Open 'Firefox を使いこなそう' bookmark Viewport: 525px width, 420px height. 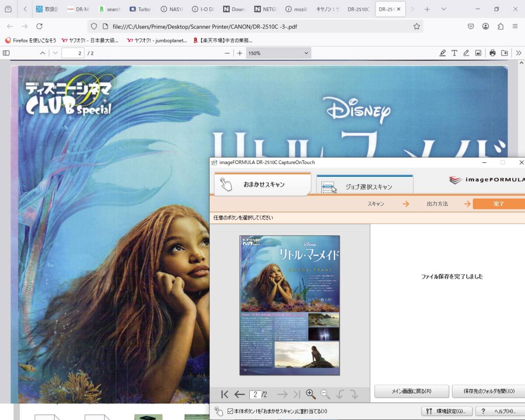[31, 40]
